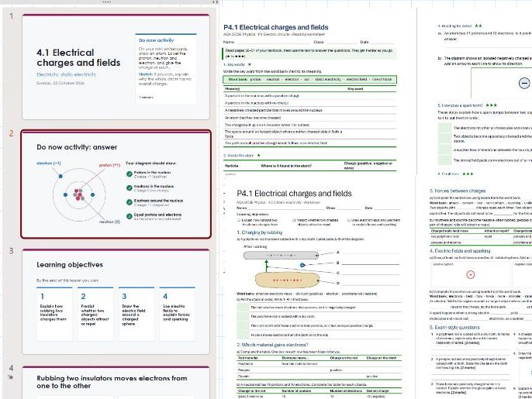The height and width of the screenshot is (399, 532).
Task: Click objective card 1 on slide 3
Action: click(x=54, y=314)
